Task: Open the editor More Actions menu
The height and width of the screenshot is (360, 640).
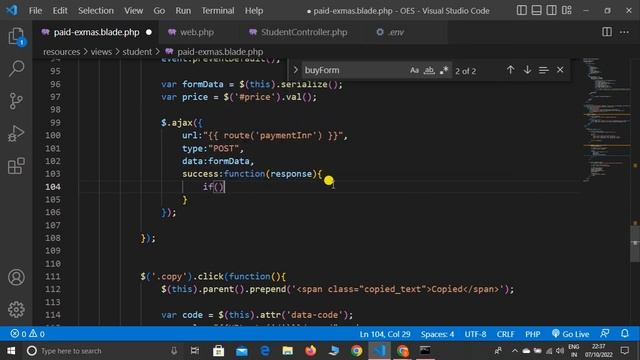Action: click(624, 32)
